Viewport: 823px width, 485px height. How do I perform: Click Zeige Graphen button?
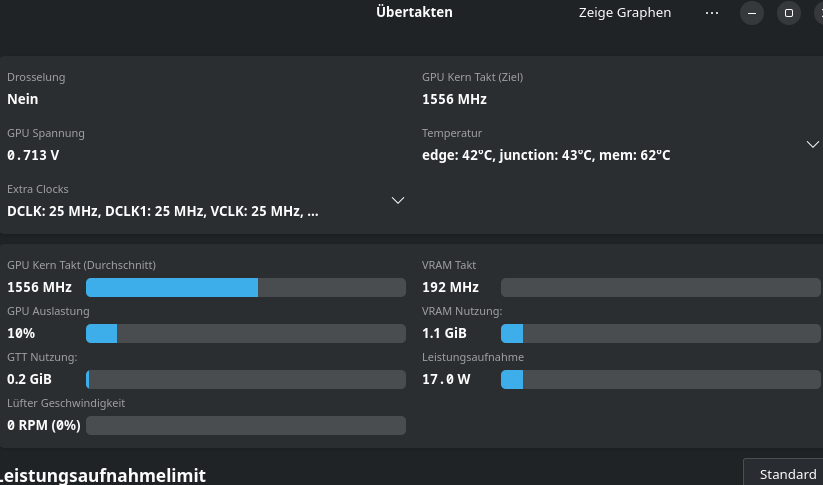click(625, 13)
